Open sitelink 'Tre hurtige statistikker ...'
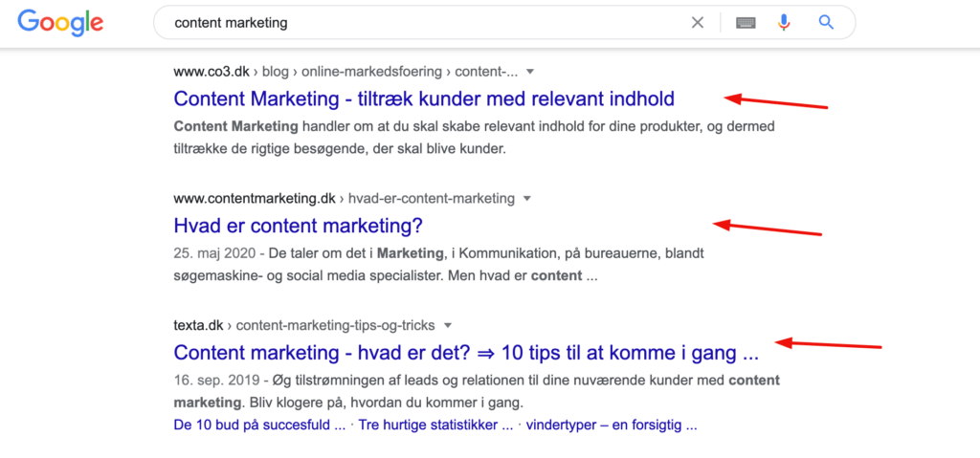980x458 pixels. click(435, 426)
